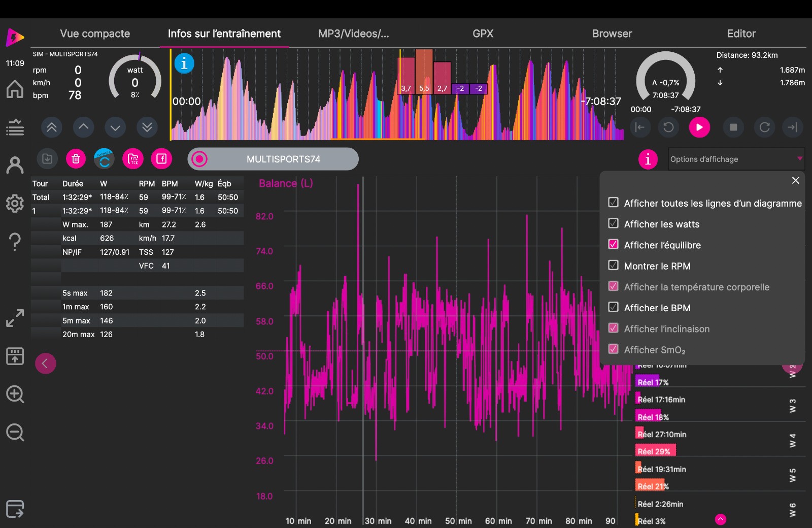Click the pink trash delete icon
Viewport: 812px width, 528px height.
pos(76,159)
